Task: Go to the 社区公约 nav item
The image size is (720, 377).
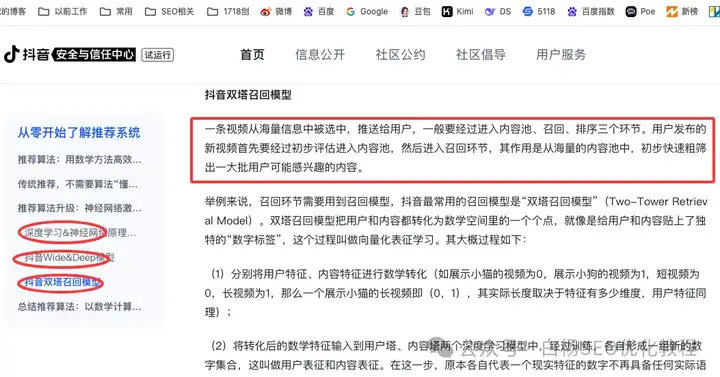Action: tap(400, 55)
